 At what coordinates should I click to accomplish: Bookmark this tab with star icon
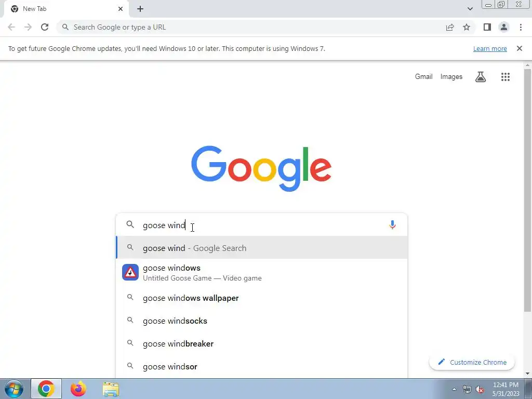click(x=467, y=27)
